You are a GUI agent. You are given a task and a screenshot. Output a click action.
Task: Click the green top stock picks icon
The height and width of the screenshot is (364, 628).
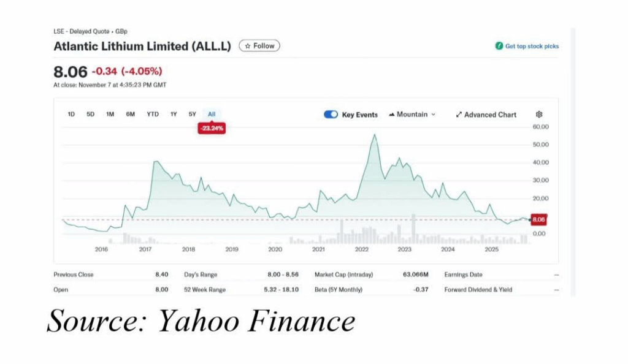click(499, 47)
